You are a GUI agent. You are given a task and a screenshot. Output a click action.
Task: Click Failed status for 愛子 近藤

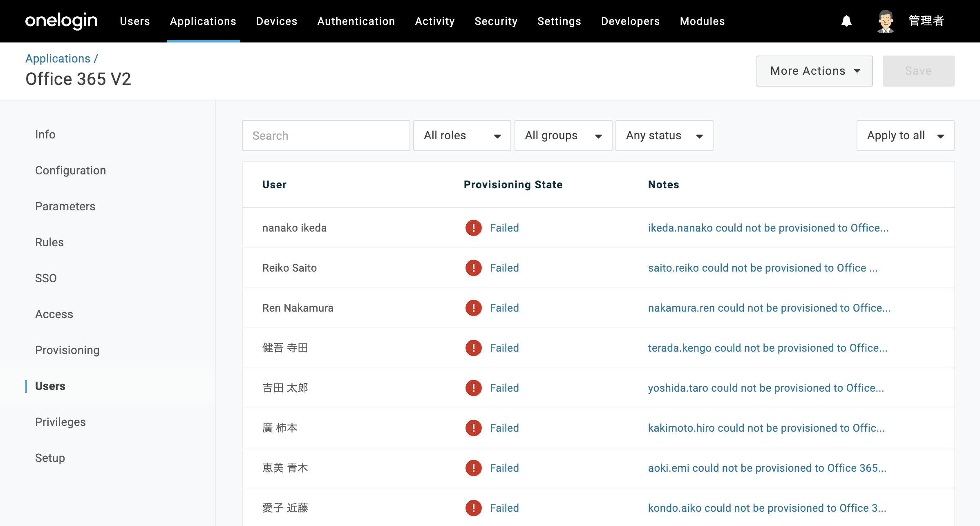(504, 508)
